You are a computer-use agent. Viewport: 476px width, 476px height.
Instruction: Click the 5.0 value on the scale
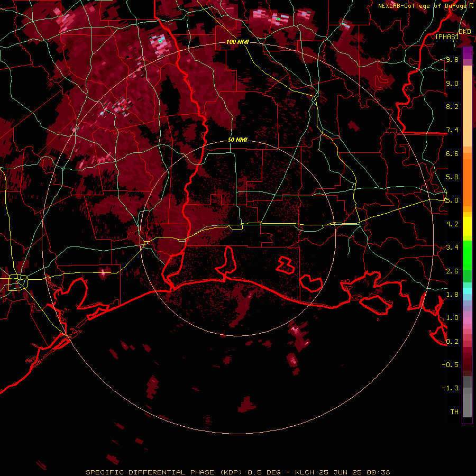coord(452,200)
